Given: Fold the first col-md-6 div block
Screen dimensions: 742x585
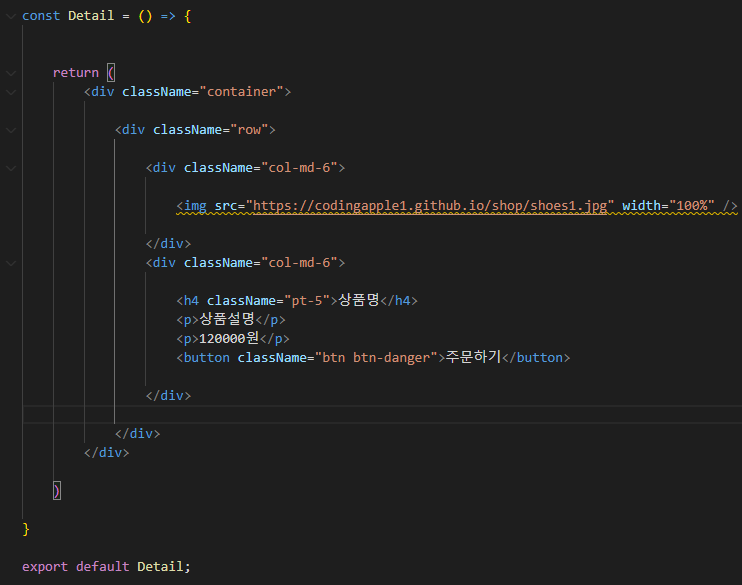Looking at the screenshot, I should pos(11,168).
